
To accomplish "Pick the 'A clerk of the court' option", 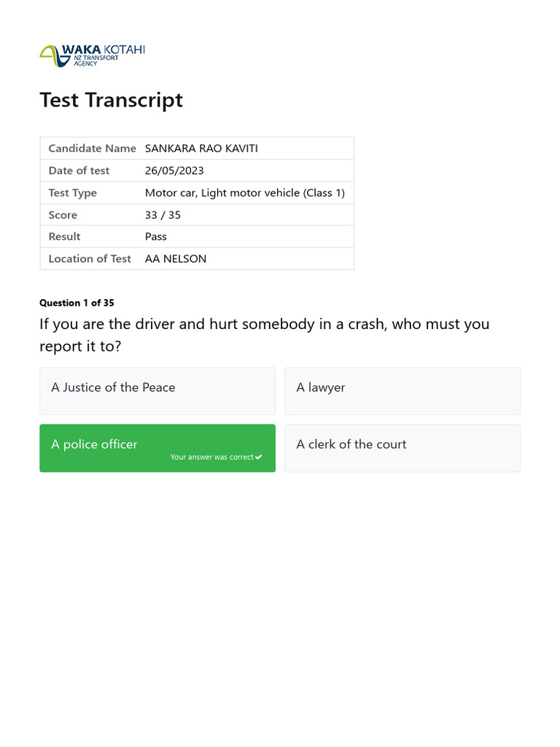I will (402, 447).
